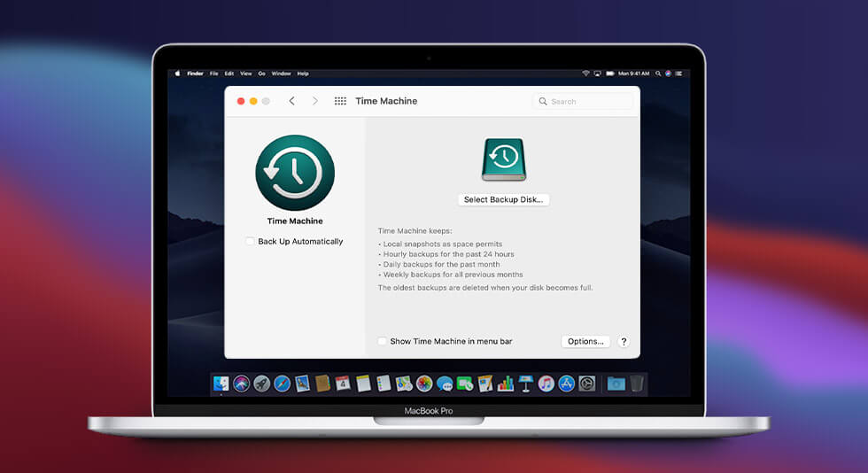Viewport: 868px width, 473px height.
Task: Open the Trash in the dock
Action: pyautogui.click(x=637, y=384)
